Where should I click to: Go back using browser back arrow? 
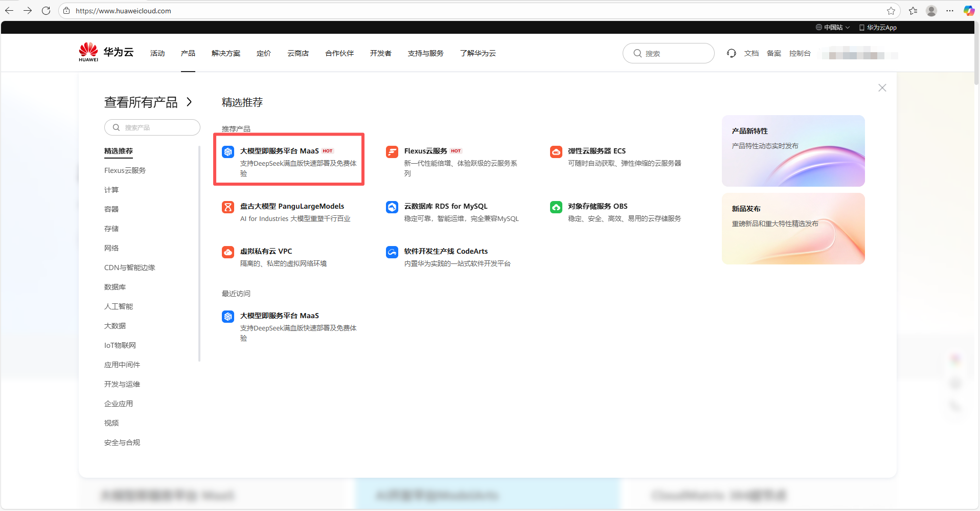tap(9, 11)
